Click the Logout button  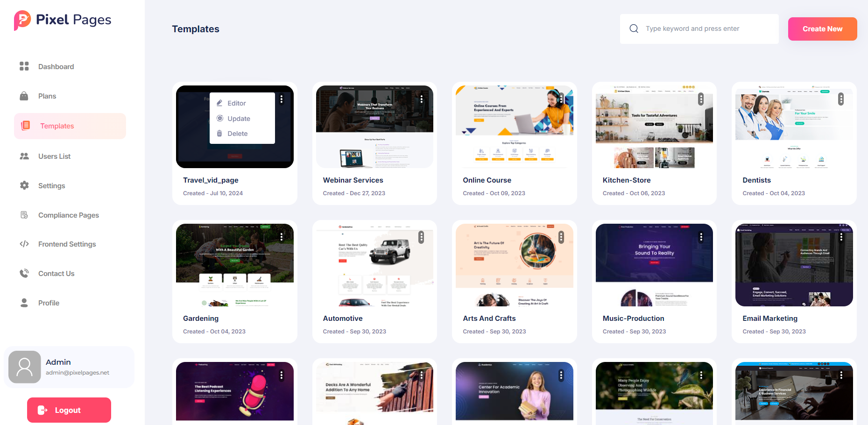coord(69,410)
